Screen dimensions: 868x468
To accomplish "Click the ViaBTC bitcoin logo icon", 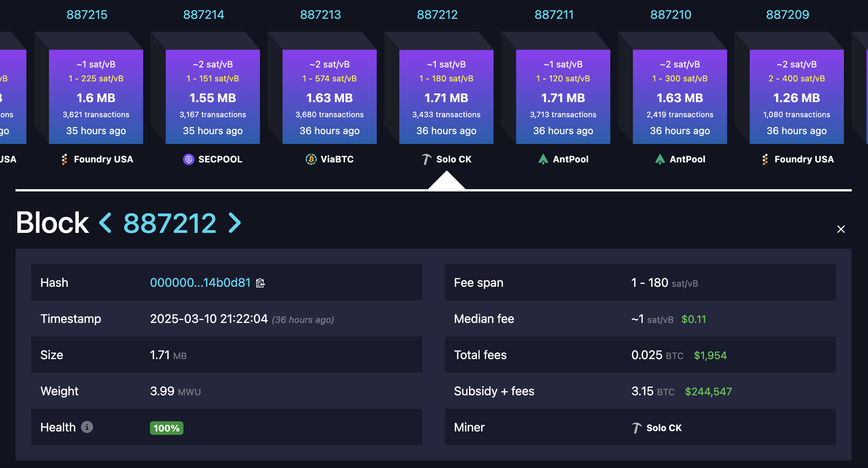I will coord(311,159).
